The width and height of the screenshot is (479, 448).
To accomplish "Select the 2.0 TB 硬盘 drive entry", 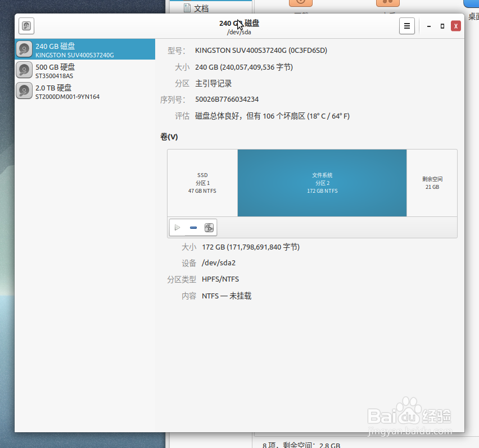I will pyautogui.click(x=84, y=91).
